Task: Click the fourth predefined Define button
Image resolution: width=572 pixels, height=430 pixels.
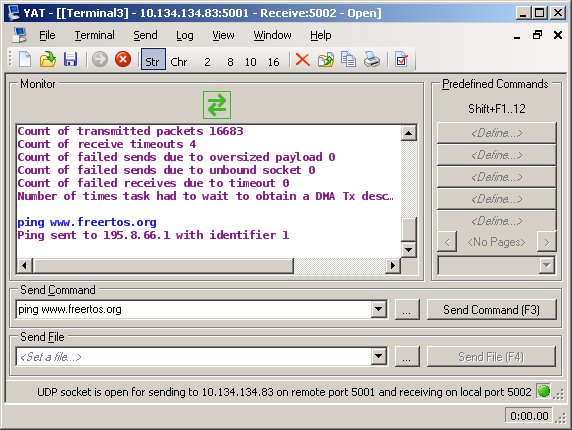Action: [496, 199]
